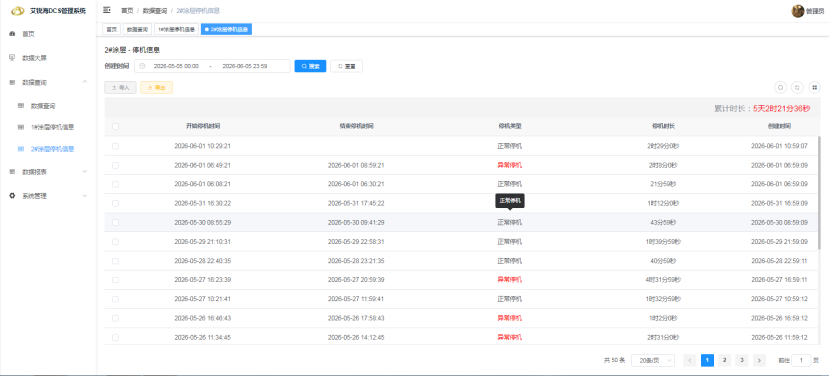The width and height of the screenshot is (830, 377).
Task: Click the blue 搜索 search button
Action: [x=310, y=66]
